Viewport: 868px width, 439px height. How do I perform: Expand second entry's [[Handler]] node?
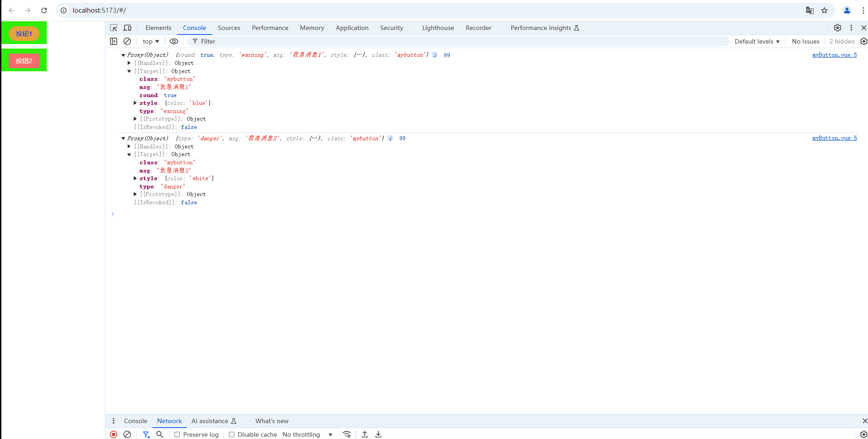coord(129,147)
